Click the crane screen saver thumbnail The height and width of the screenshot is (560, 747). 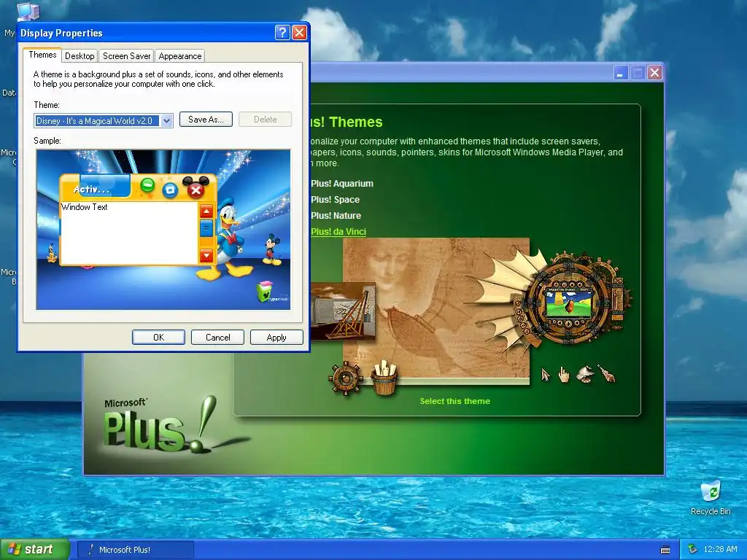pos(343,311)
